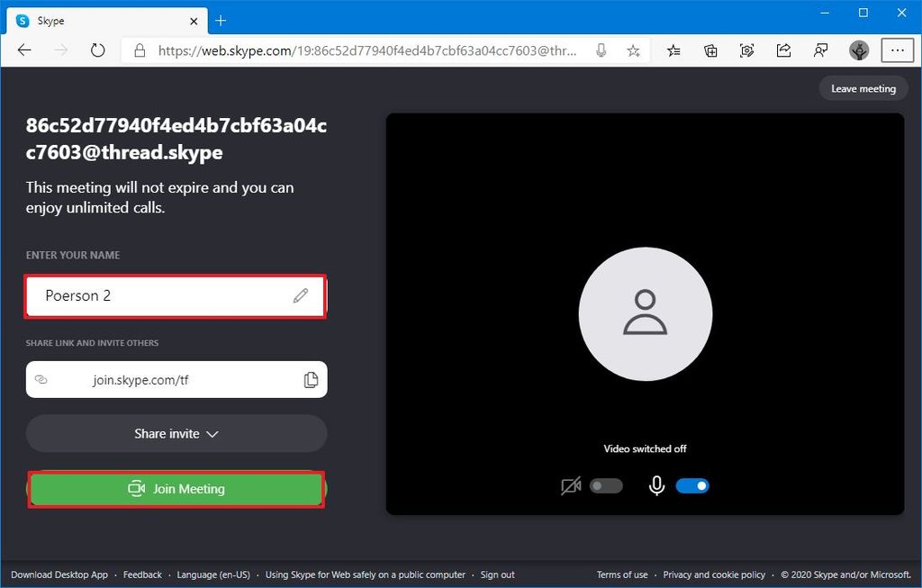This screenshot has width=922, height=588.
Task: Click the Join Meeting button
Action: pos(176,489)
